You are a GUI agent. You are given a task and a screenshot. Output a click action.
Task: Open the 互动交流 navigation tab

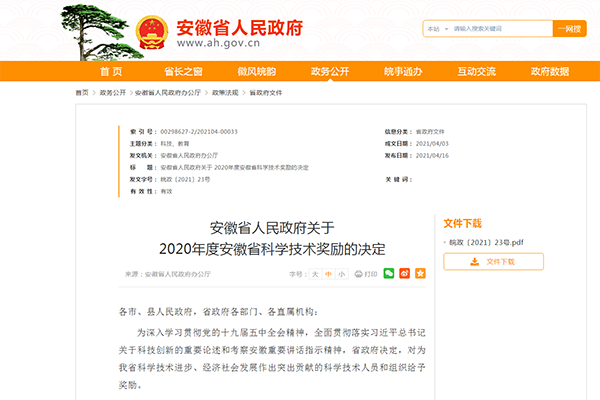476,72
